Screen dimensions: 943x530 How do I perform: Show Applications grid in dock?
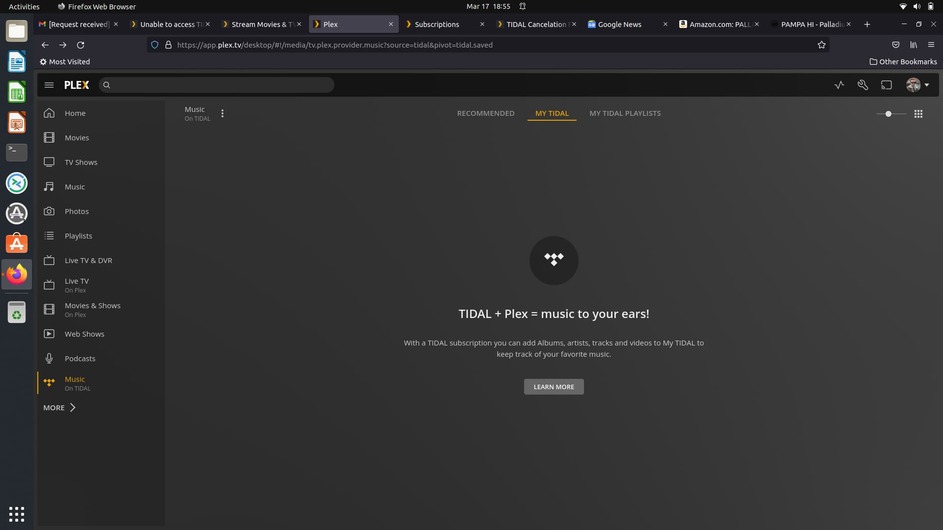coord(17,514)
